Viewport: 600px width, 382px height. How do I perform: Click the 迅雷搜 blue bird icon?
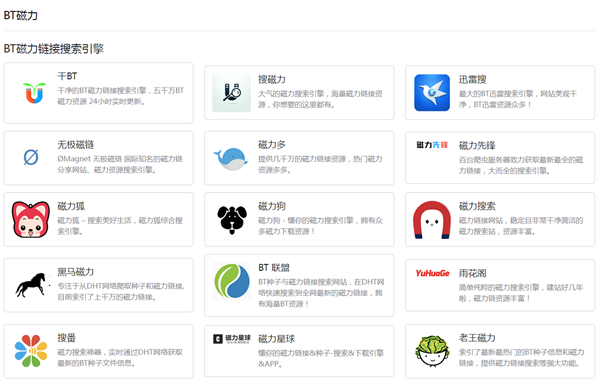tap(432, 93)
